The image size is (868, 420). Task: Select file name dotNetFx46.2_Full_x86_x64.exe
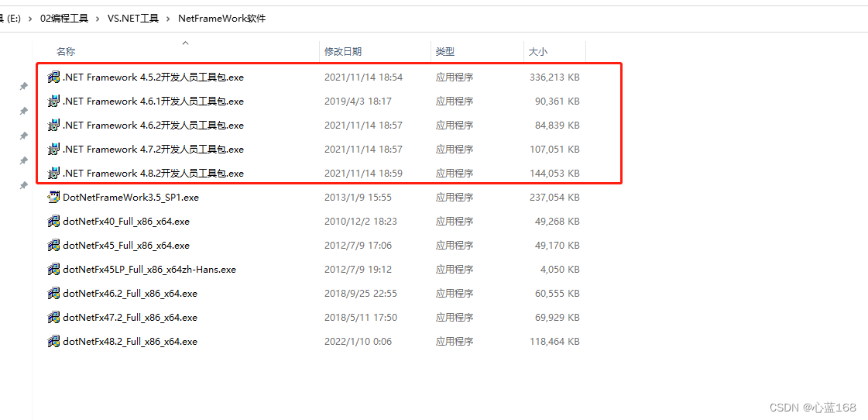tap(130, 294)
